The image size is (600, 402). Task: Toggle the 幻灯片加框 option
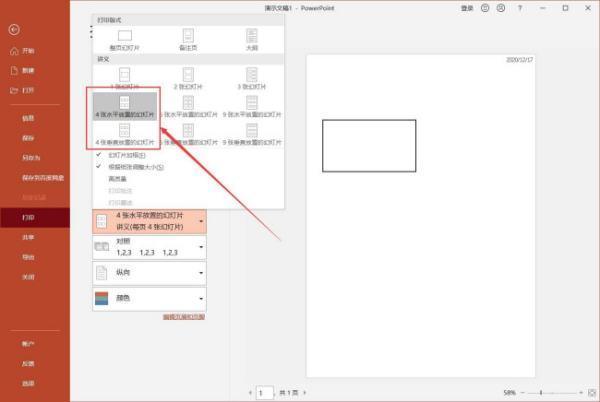coord(125,155)
